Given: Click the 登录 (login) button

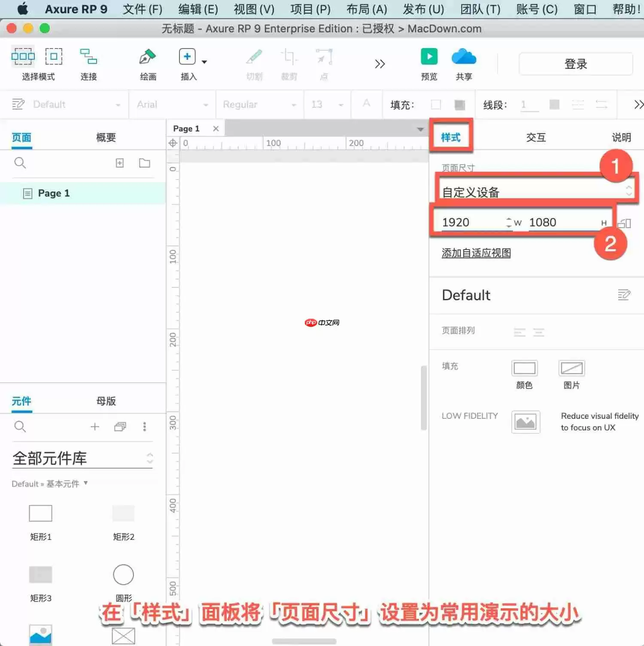Looking at the screenshot, I should pos(575,64).
